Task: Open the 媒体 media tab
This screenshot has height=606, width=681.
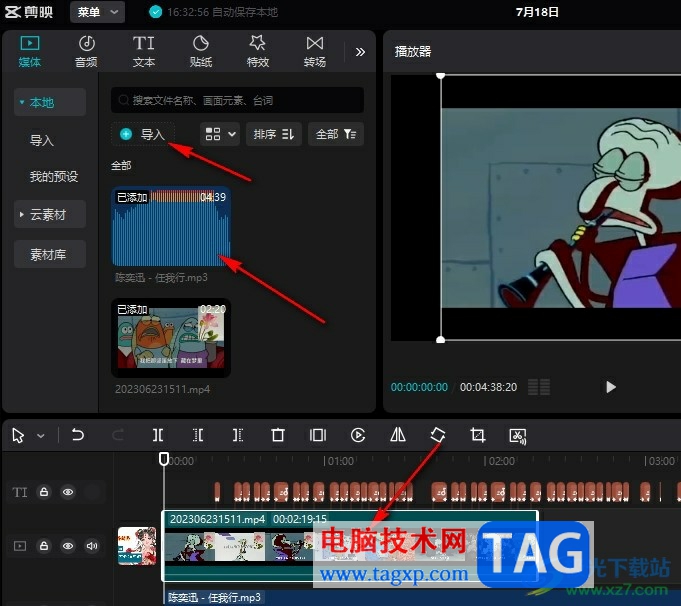Action: pos(30,52)
